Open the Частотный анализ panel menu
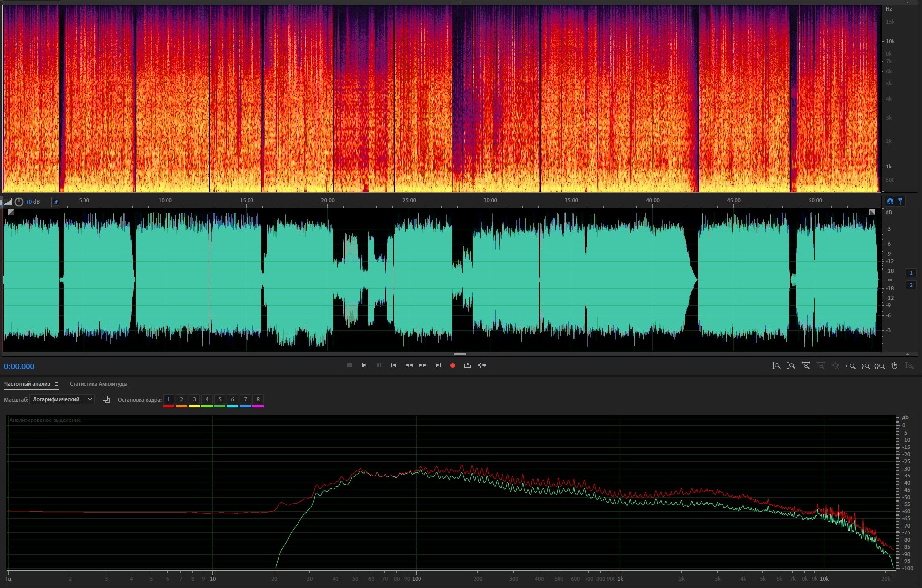Screen dimensions: 922x588 click(x=56, y=384)
